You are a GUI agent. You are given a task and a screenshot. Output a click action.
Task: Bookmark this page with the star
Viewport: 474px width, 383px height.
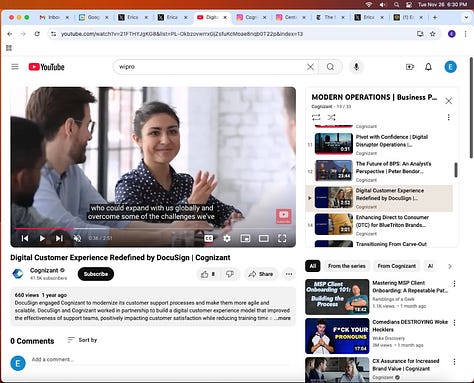[x=433, y=34]
